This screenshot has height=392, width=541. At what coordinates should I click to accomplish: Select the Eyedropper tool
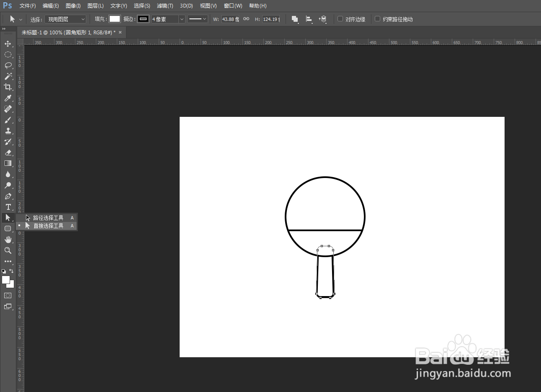tap(8, 98)
